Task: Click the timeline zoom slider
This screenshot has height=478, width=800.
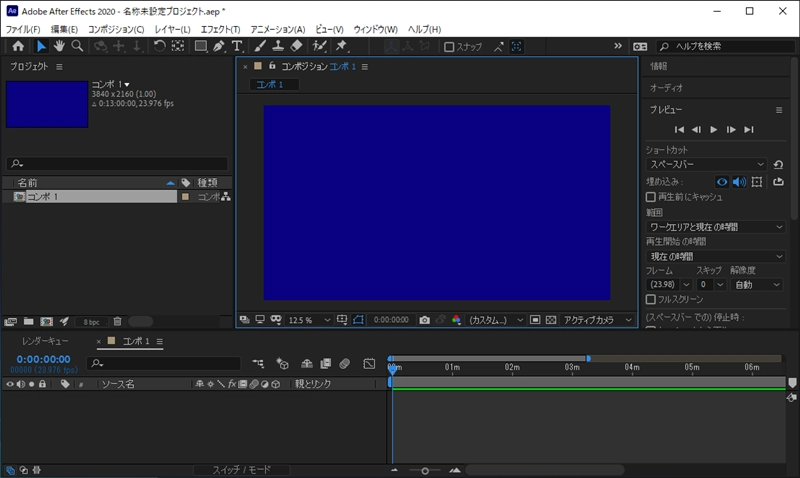Action: 425,469
